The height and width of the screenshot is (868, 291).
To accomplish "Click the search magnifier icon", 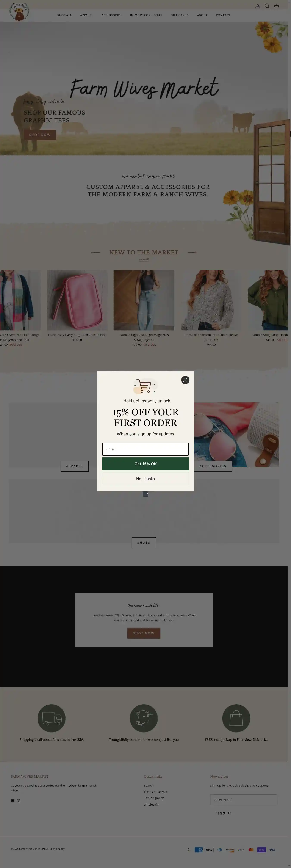I will pos(267,6).
